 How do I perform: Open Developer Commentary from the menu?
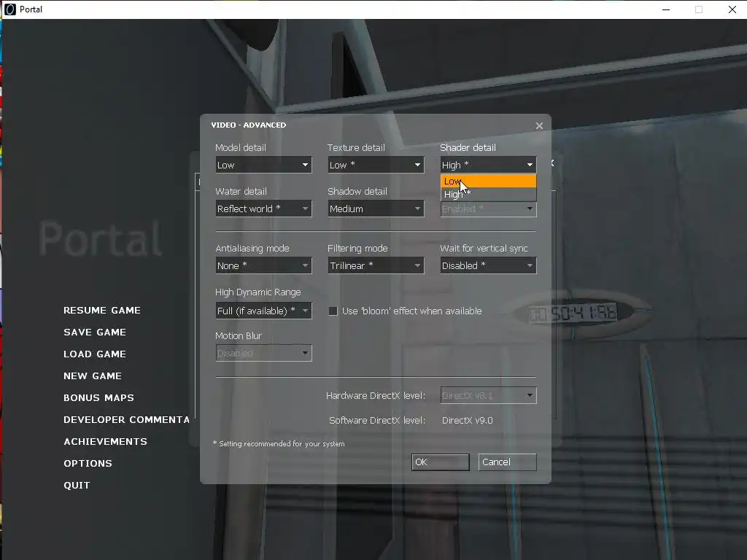[x=126, y=419]
